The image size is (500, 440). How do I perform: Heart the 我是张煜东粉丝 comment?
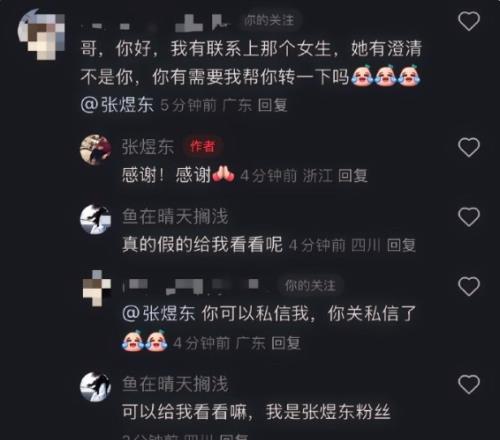pos(469,384)
